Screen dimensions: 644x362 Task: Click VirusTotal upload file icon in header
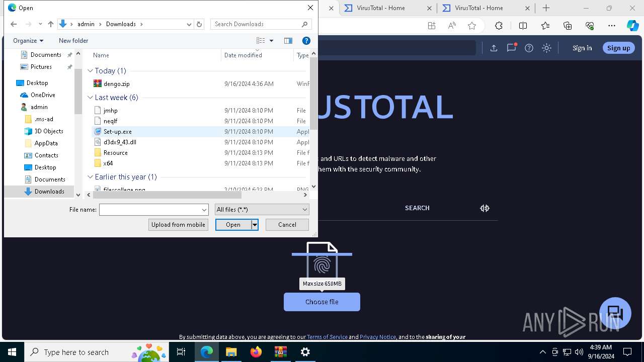point(494,48)
